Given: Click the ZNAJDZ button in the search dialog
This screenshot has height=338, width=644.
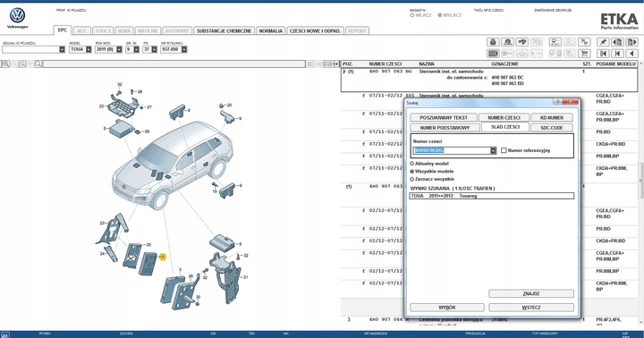Looking at the screenshot, I should click(x=531, y=293).
